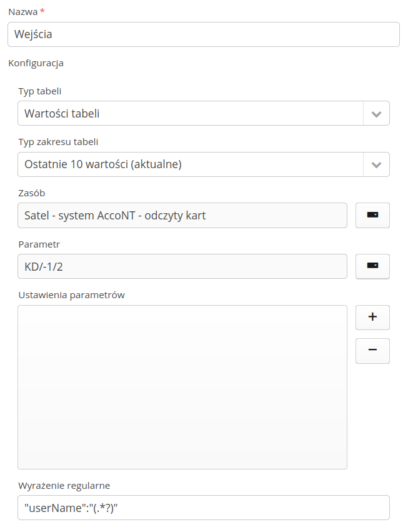
Task: Click the Zasób field showing Satel AccoNT
Action: coord(182,216)
